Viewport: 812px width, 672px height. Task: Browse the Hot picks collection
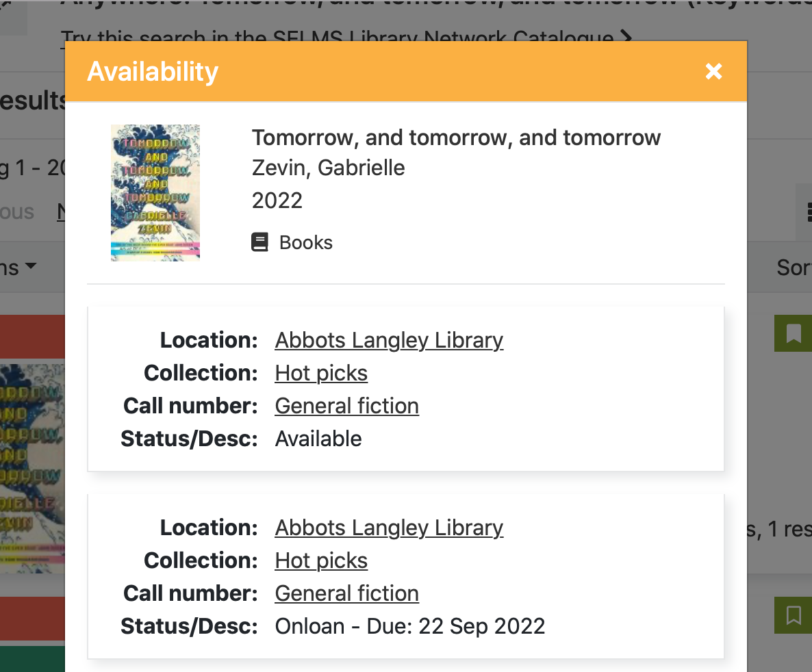(x=320, y=373)
